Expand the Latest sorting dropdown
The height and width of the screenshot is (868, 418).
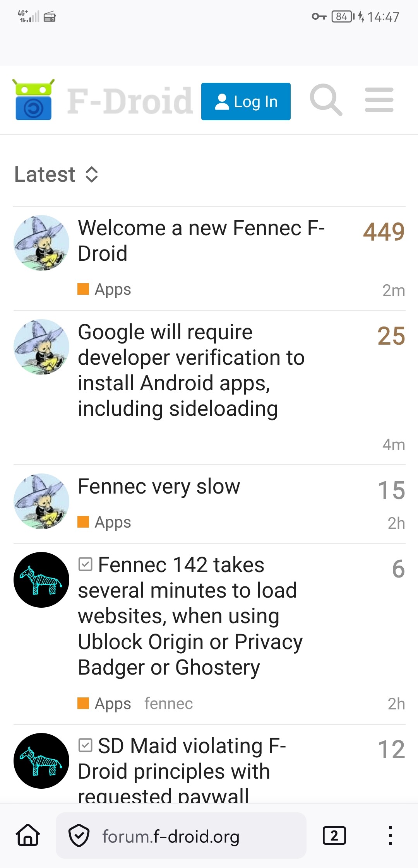(57, 174)
